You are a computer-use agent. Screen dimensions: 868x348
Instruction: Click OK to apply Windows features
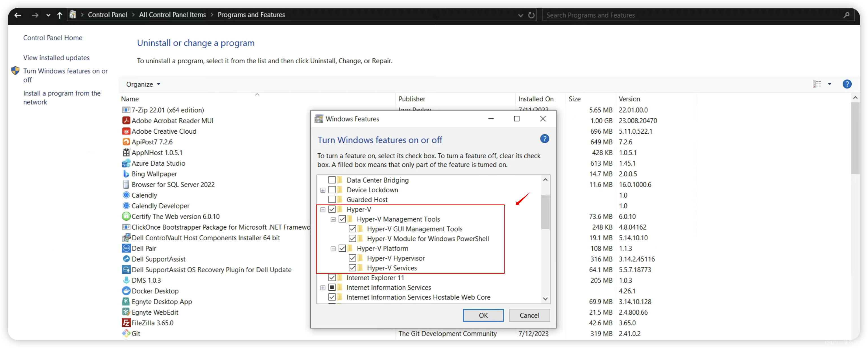483,315
